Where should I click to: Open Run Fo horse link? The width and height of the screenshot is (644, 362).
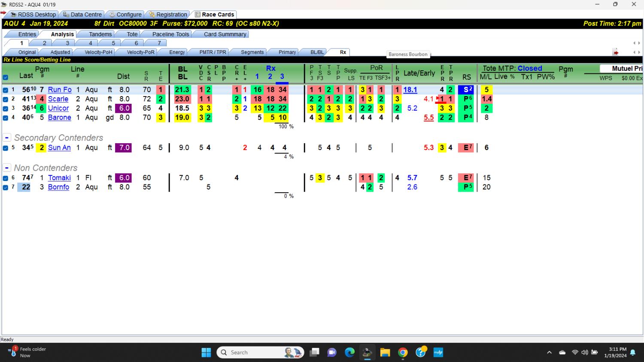tap(60, 90)
